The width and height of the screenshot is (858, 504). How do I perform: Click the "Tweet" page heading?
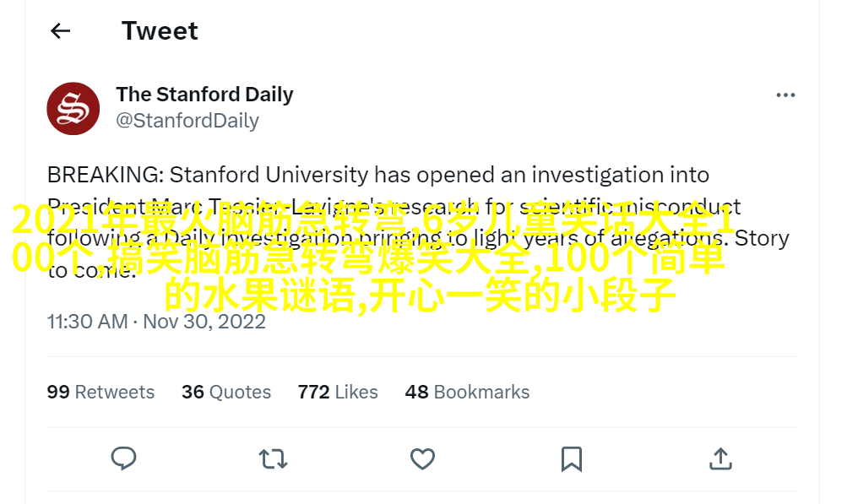pyautogui.click(x=160, y=31)
